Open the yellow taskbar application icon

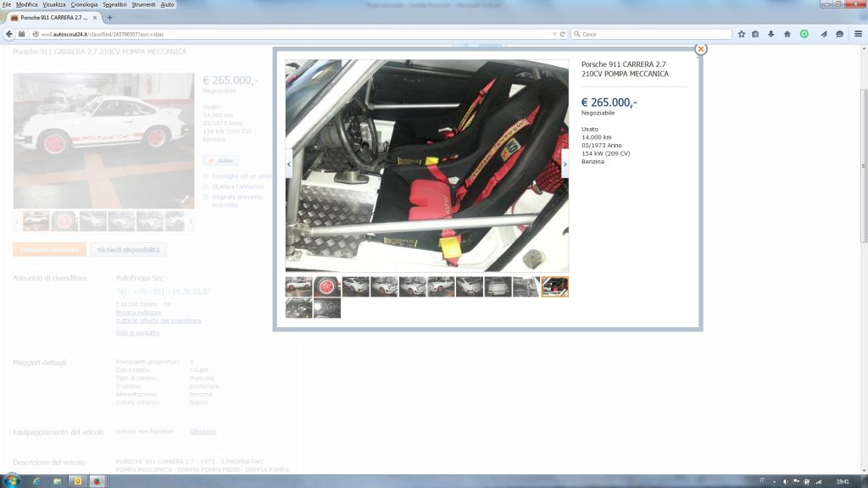click(x=78, y=481)
